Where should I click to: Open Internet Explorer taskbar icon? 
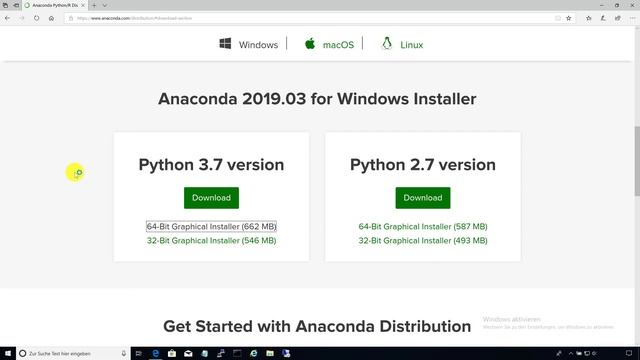[253, 353]
